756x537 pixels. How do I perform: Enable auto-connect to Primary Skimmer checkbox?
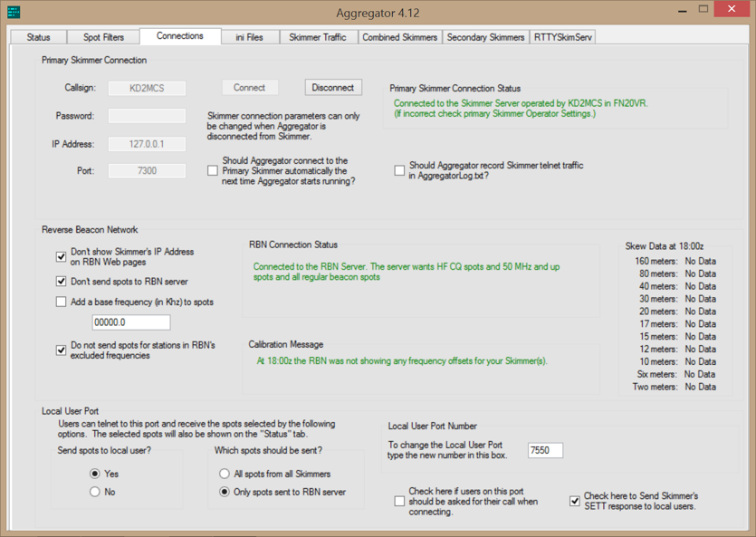213,170
